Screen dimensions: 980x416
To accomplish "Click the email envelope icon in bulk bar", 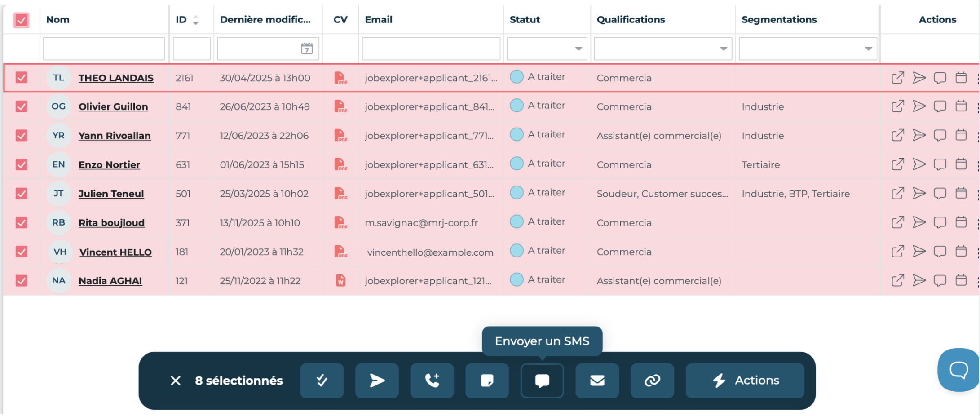I will (x=597, y=381).
